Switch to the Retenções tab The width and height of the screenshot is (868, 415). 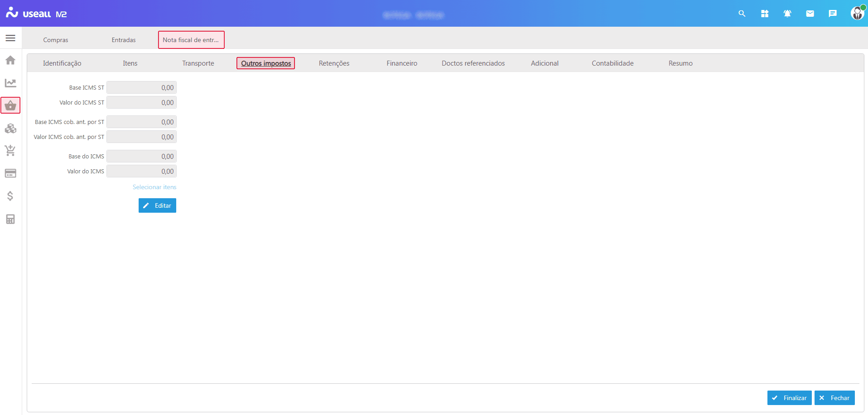click(x=334, y=63)
